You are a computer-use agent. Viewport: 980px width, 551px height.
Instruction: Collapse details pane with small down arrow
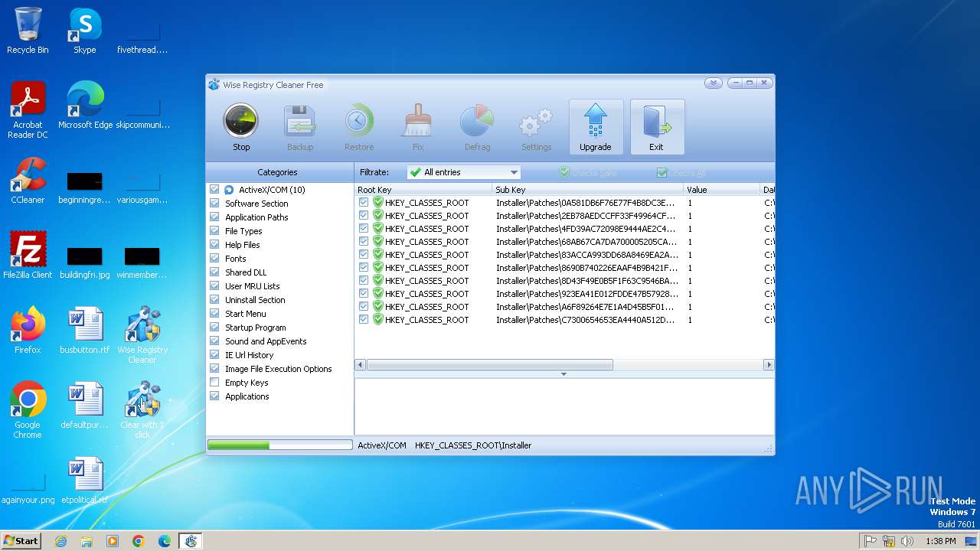(x=563, y=374)
